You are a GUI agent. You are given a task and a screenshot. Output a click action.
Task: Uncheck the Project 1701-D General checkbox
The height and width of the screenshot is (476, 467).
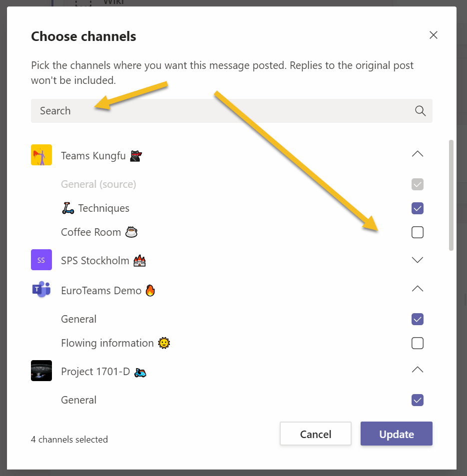click(418, 400)
